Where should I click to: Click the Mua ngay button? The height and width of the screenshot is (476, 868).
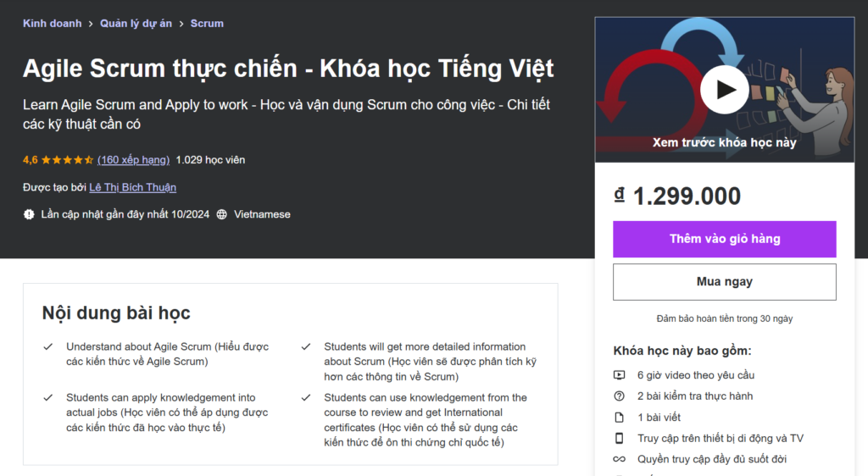(x=724, y=282)
